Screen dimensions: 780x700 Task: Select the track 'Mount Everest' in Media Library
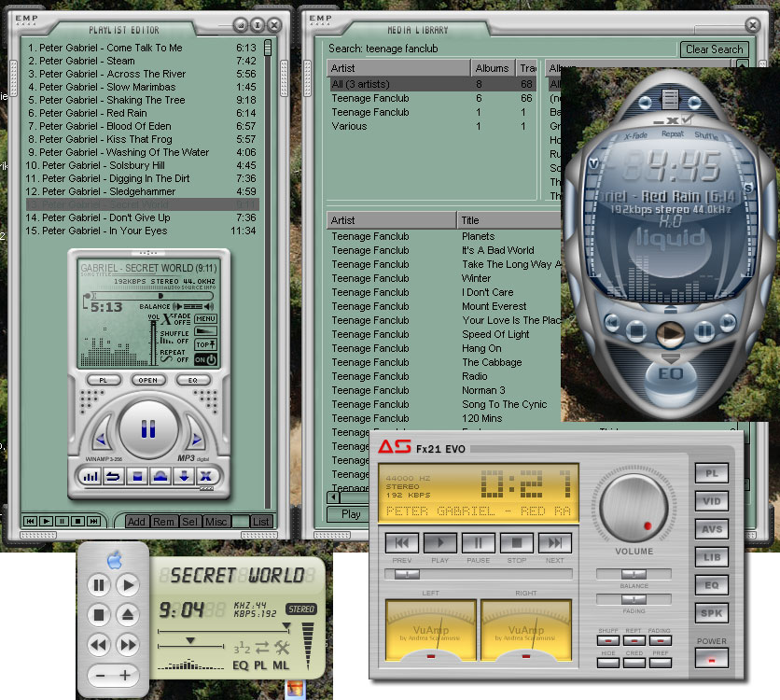tap(494, 306)
